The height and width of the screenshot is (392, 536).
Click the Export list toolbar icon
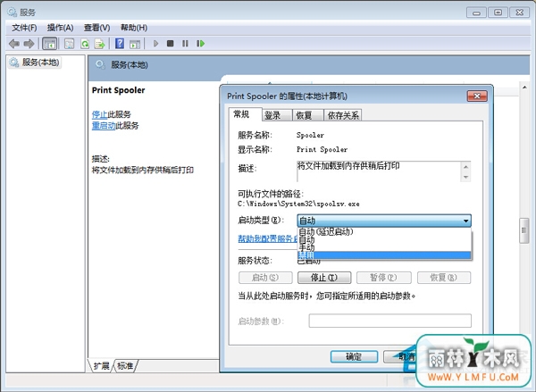click(x=99, y=44)
